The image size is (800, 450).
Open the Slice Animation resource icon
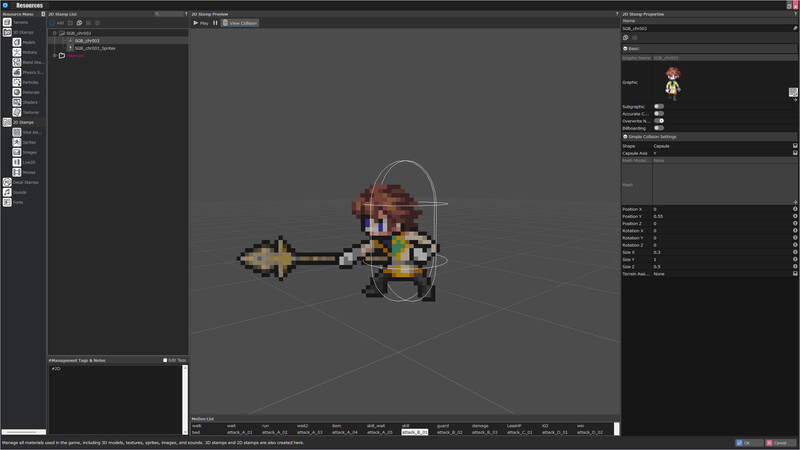pos(17,132)
